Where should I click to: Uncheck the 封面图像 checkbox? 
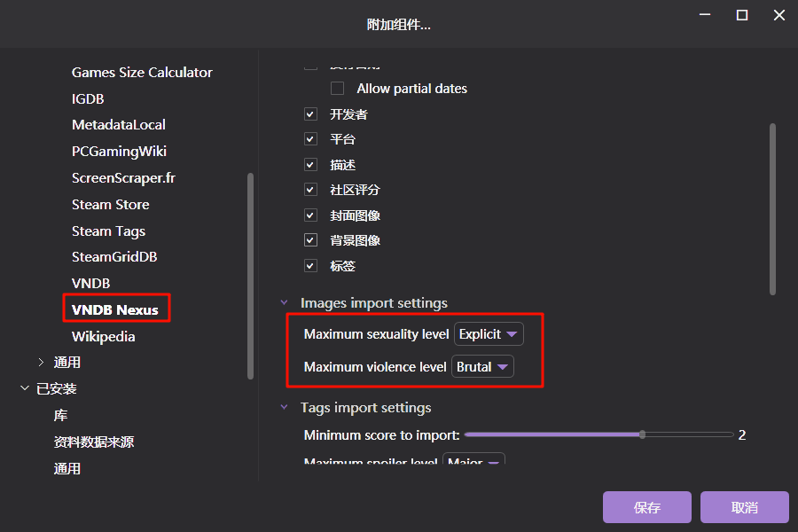tap(310, 215)
